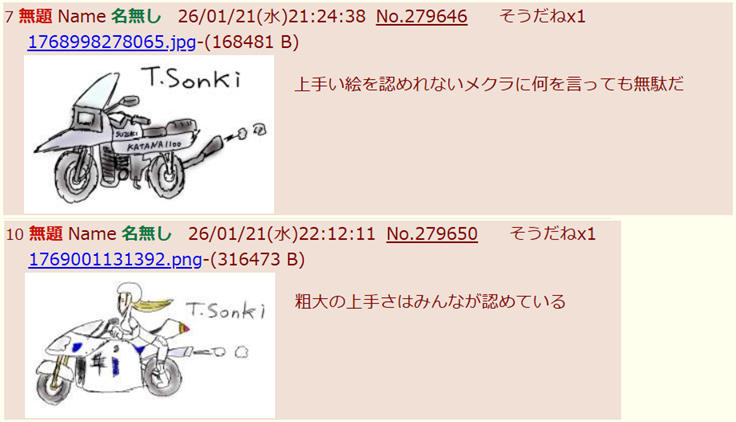Upvote post 10 with そうだねx1
This screenshot has width=736, height=422.
pyautogui.click(x=552, y=234)
